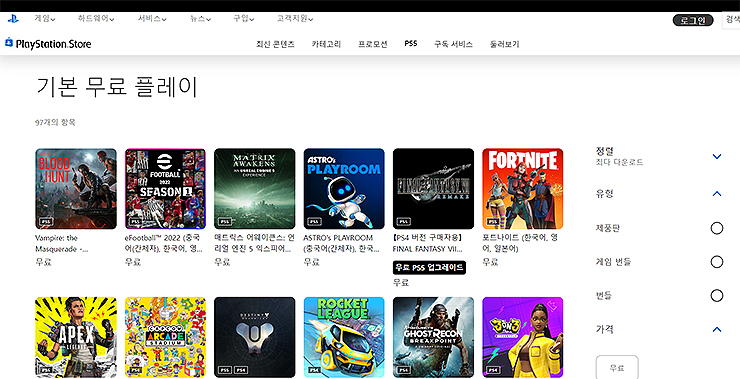Open the 뉴스 top menu
Viewport: 740px width, 379px height.
pos(200,19)
